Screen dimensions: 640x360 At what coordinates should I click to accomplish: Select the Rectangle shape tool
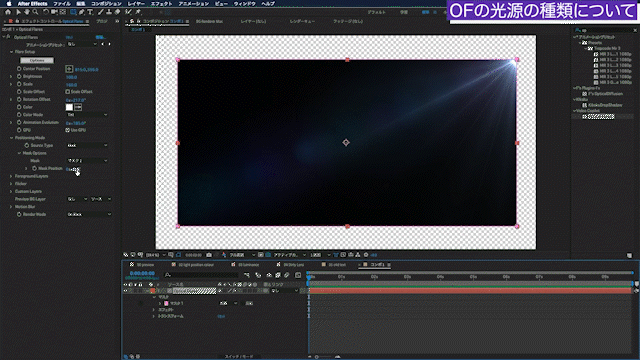point(73,12)
